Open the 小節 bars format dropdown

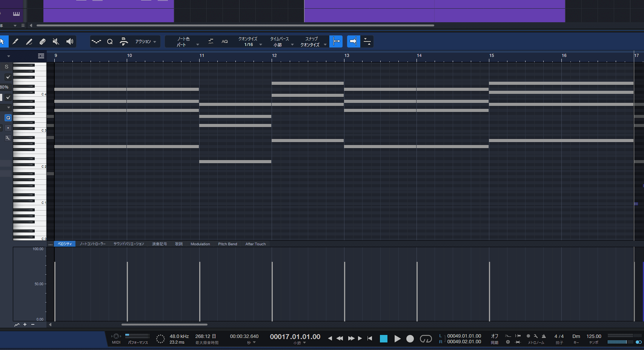point(299,343)
